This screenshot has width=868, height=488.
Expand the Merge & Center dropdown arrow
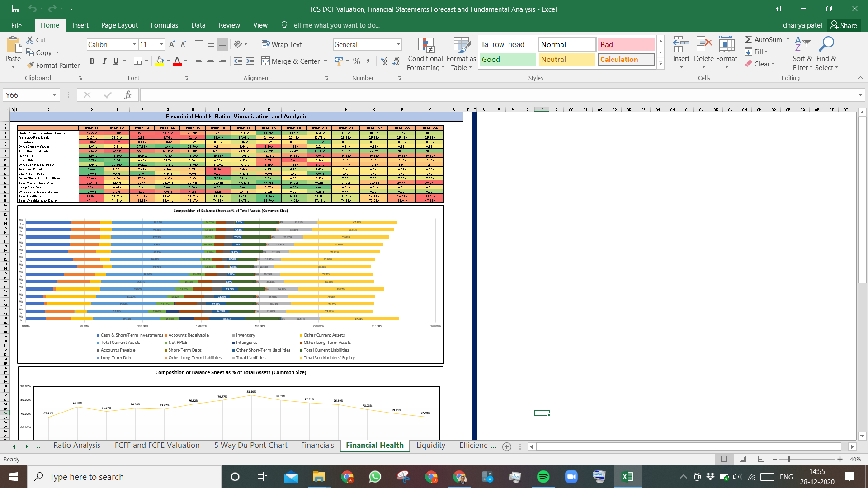click(325, 61)
